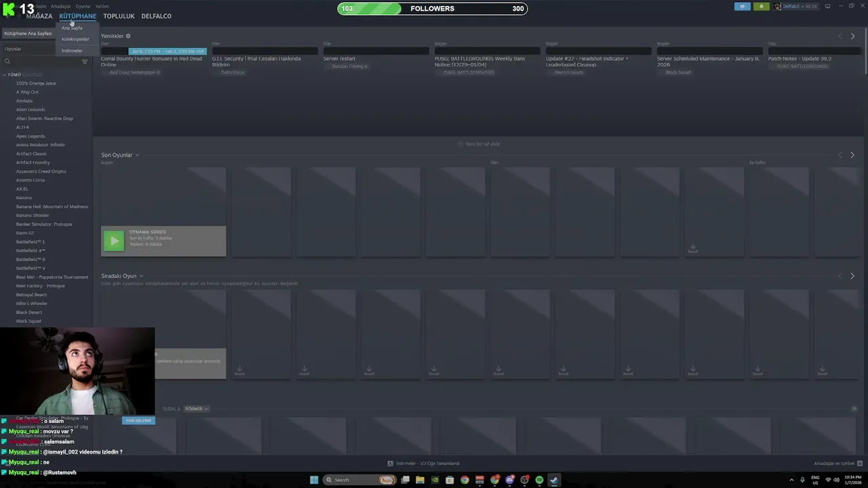This screenshot has width=868, height=488.
Task: Select Ana Sayfa in Kütüphane dropdown
Action: click(72, 28)
